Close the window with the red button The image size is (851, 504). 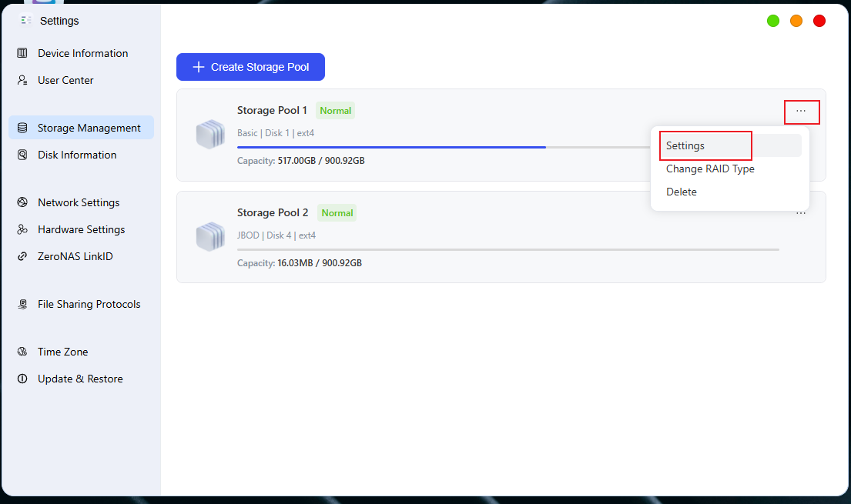pyautogui.click(x=819, y=21)
